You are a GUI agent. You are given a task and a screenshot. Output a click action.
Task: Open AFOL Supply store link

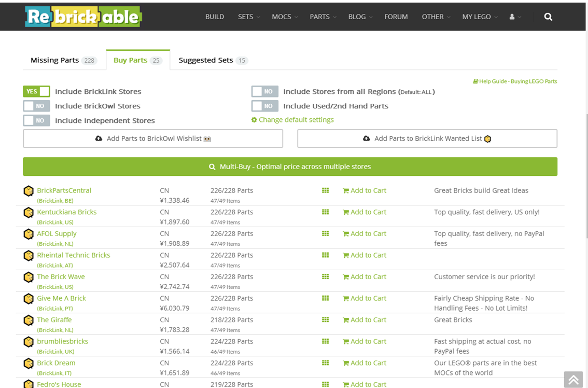[x=57, y=233]
